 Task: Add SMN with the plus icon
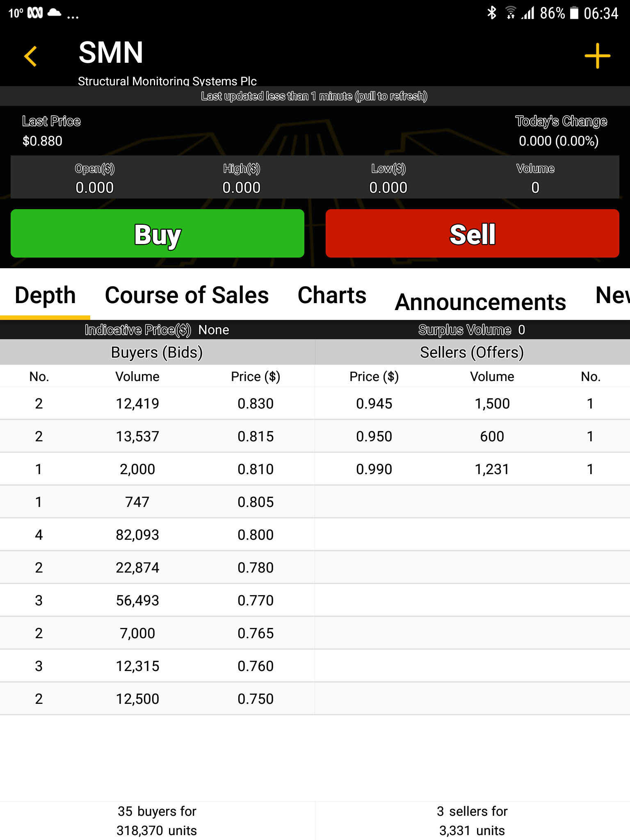tap(597, 56)
